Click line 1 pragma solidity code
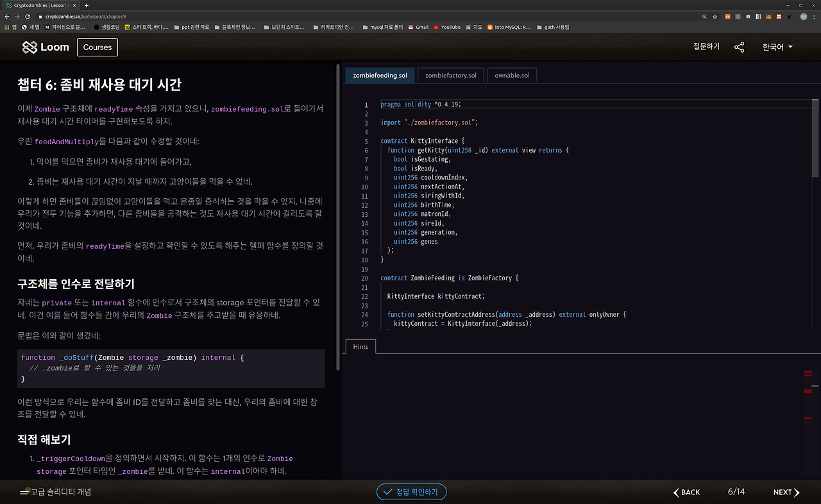The width and height of the screenshot is (821, 504). click(x=421, y=104)
